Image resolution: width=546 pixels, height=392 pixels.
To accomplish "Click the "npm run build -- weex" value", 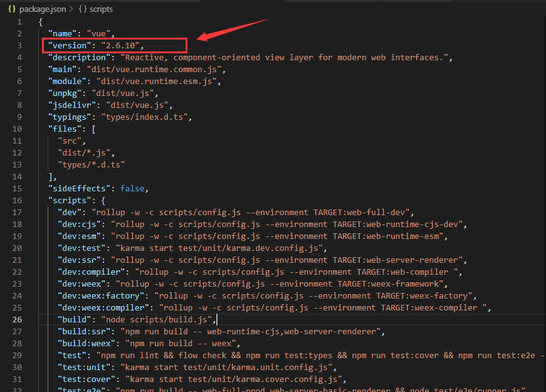I will pos(181,344).
